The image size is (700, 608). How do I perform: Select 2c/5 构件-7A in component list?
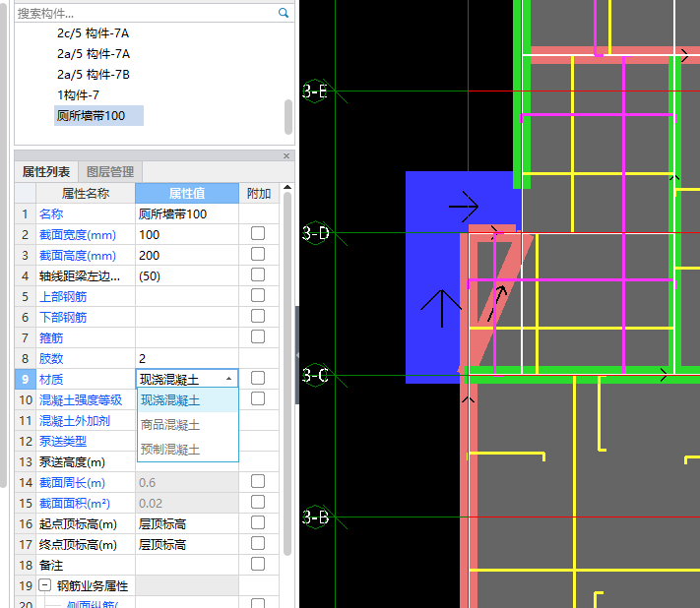point(93,33)
